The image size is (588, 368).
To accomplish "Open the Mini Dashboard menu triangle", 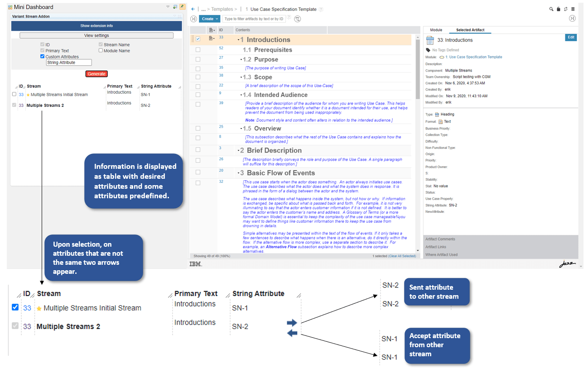I will [168, 7].
